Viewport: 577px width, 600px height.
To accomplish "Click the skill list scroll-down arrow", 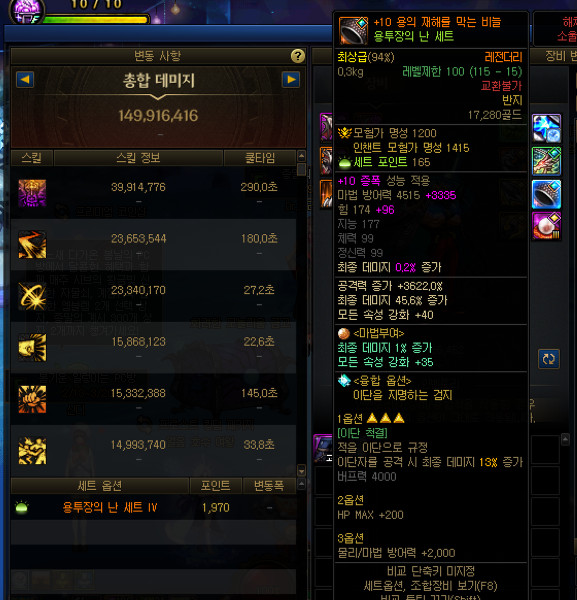I will point(302,470).
